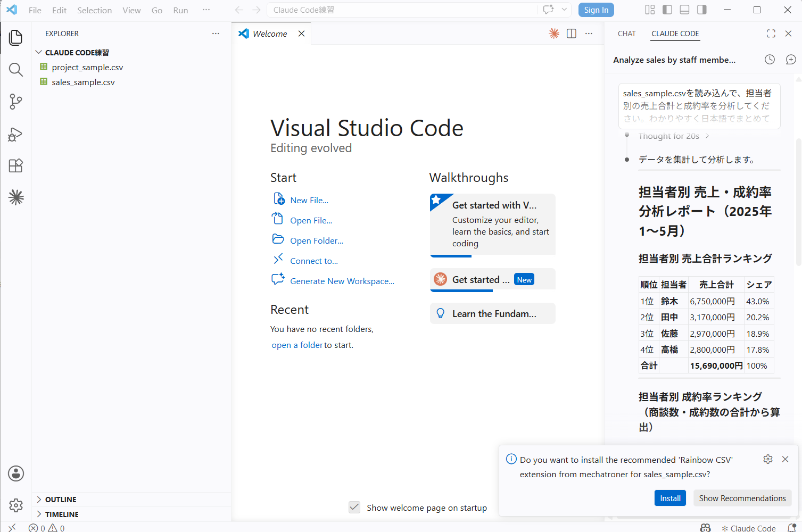The height and width of the screenshot is (532, 802).
Task: Select the Welcome editor tab
Action: coord(270,34)
